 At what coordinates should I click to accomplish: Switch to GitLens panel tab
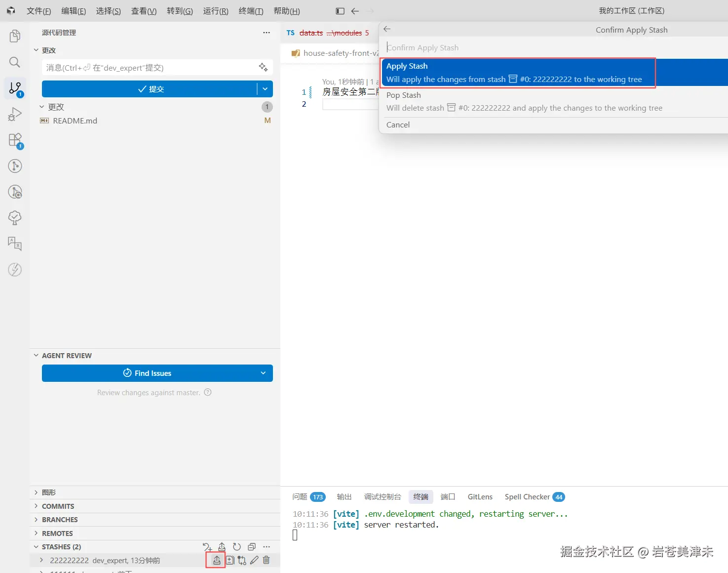[x=480, y=497]
